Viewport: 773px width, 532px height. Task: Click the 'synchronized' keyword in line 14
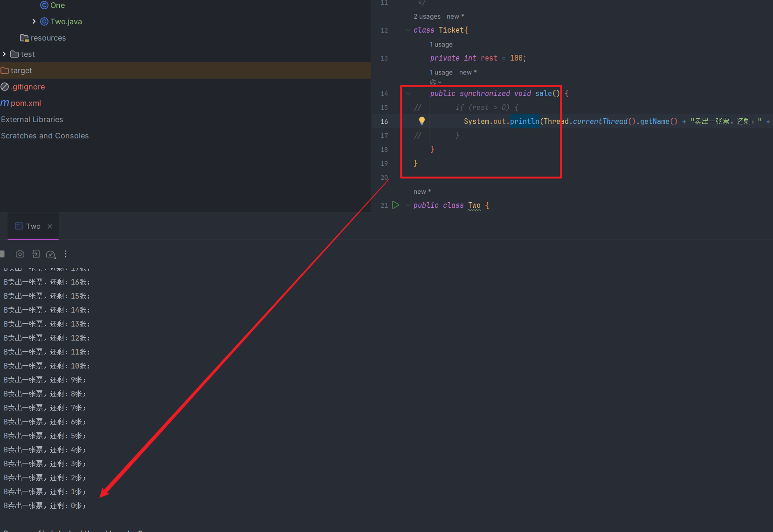pyautogui.click(x=485, y=93)
